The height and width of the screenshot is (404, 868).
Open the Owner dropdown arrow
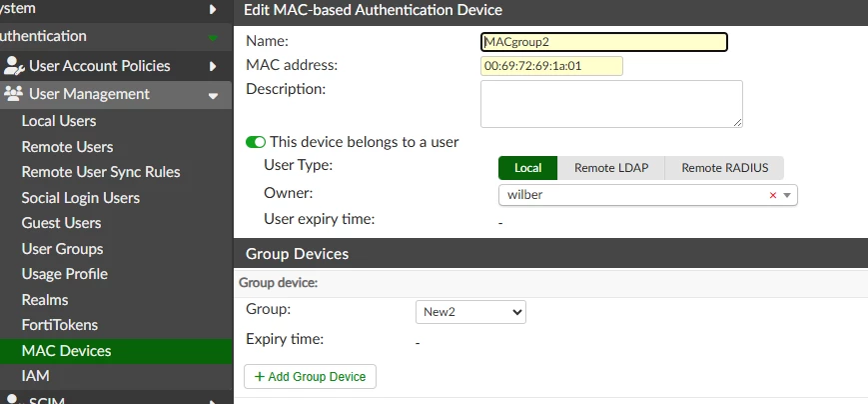coord(787,195)
